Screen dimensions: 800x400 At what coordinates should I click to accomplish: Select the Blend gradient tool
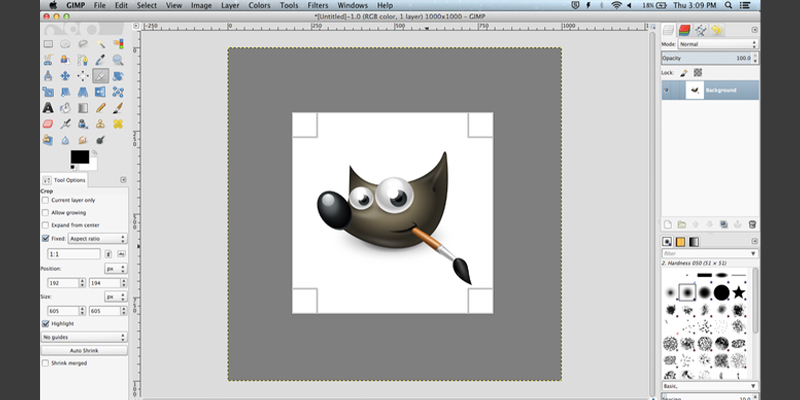pos(83,108)
